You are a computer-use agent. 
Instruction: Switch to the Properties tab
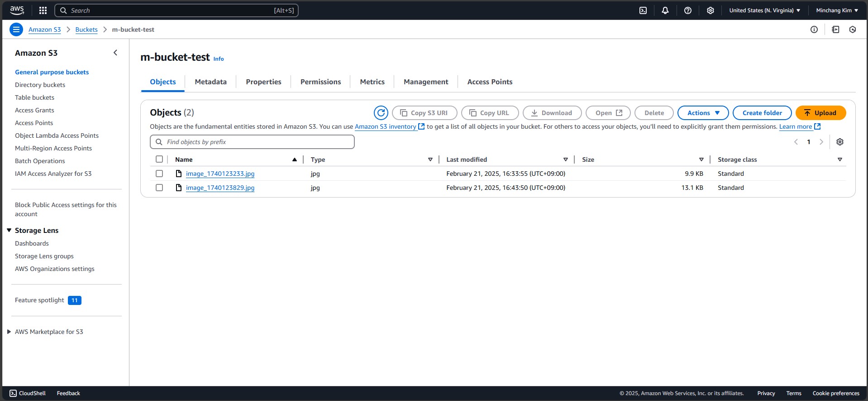pos(263,82)
